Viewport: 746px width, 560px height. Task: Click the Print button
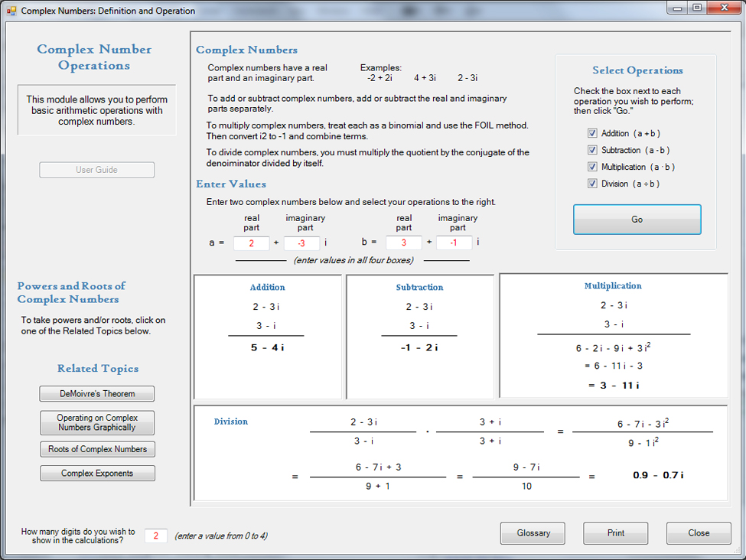click(x=615, y=533)
